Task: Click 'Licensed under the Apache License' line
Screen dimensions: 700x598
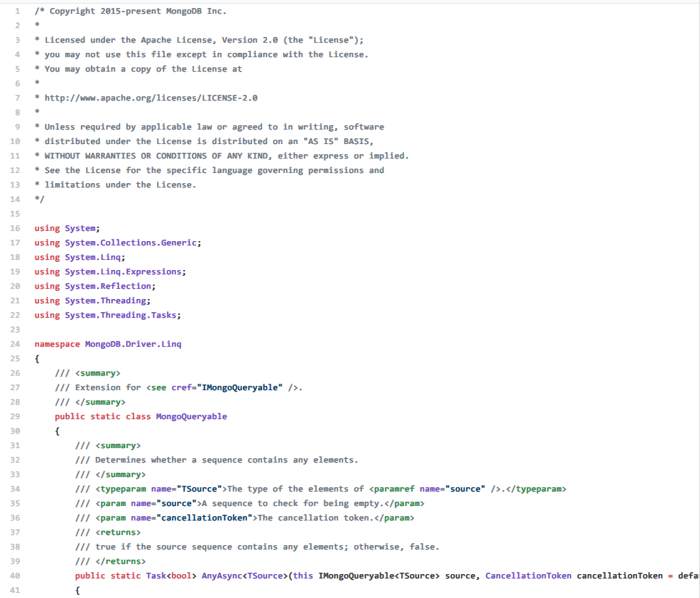Action: [x=199, y=41]
